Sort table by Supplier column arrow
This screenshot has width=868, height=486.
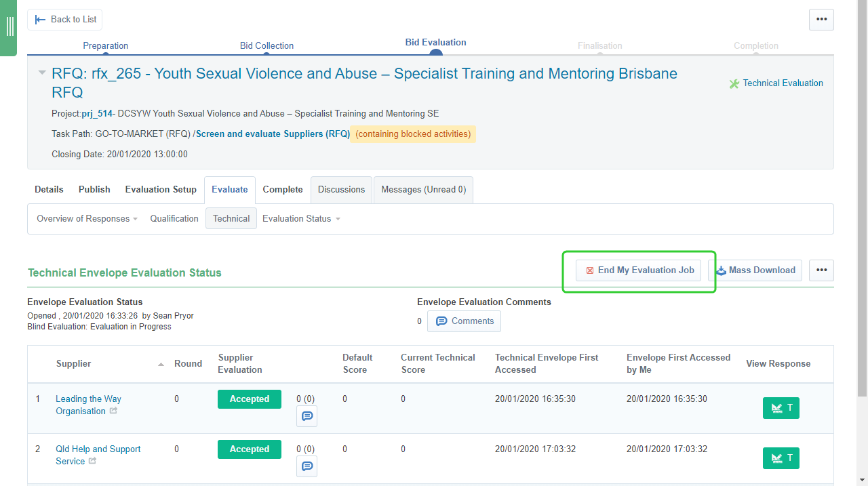161,365
